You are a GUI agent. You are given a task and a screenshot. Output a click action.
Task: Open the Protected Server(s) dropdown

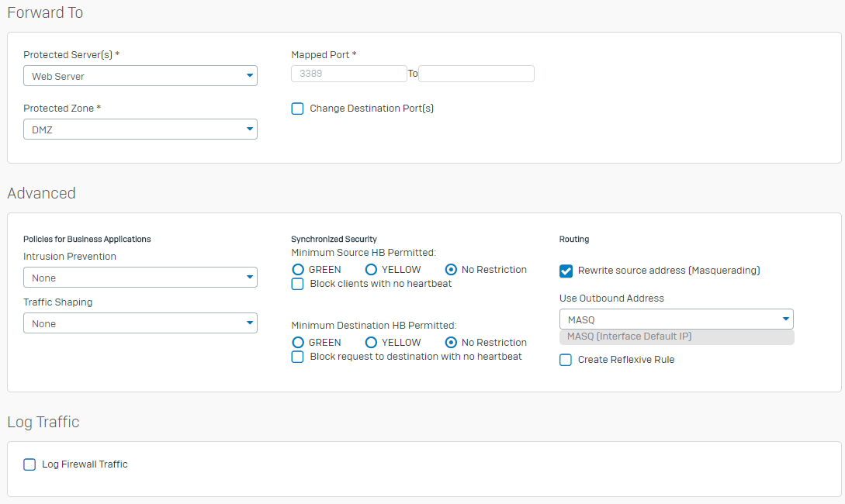coord(140,76)
